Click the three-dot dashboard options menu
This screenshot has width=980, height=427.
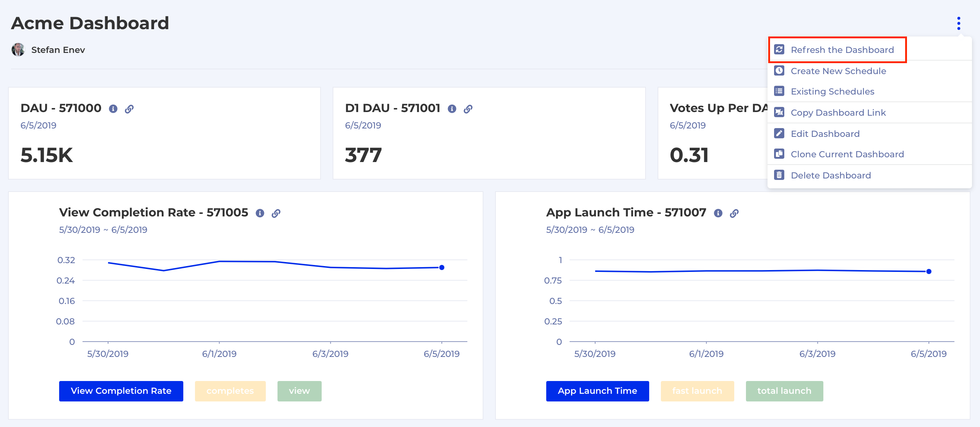(x=958, y=24)
